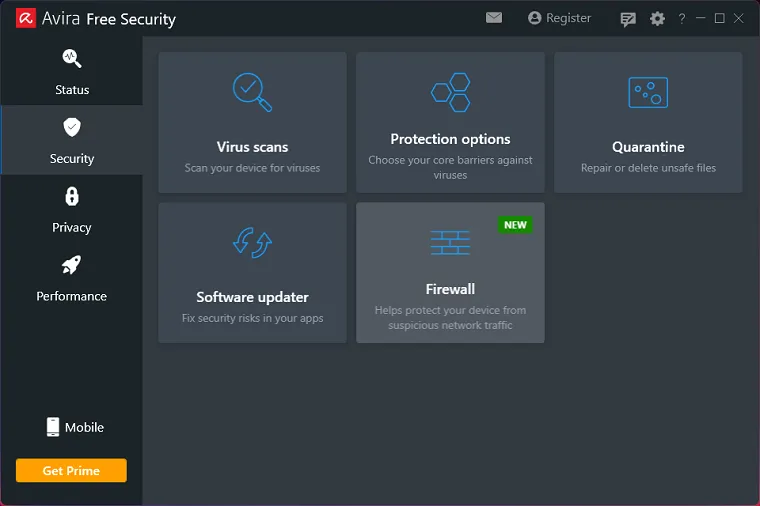760x506 pixels.
Task: Go to the Privacy sidebar section
Action: [x=72, y=209]
